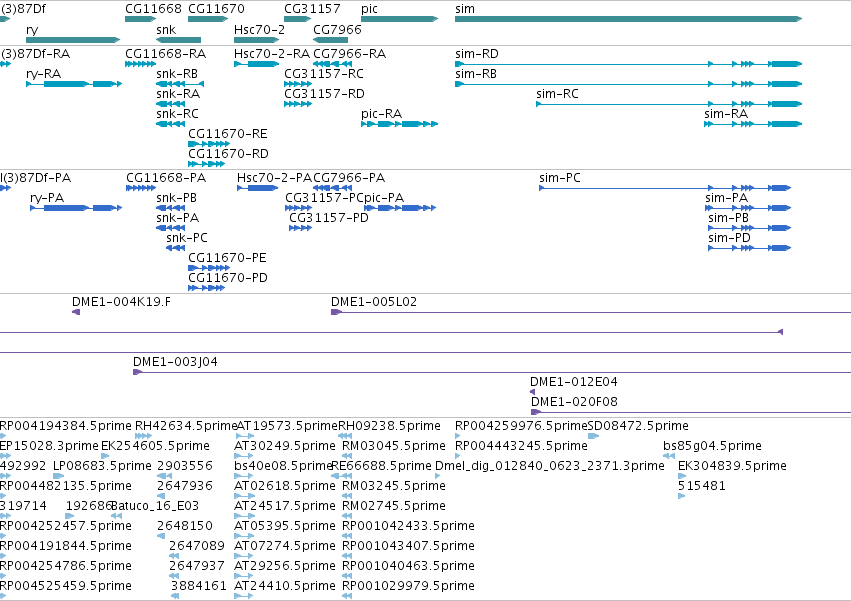Image resolution: width=851 pixels, height=601 pixels.
Task: Select protein CG31157-PD
Action: pyautogui.click(x=301, y=228)
